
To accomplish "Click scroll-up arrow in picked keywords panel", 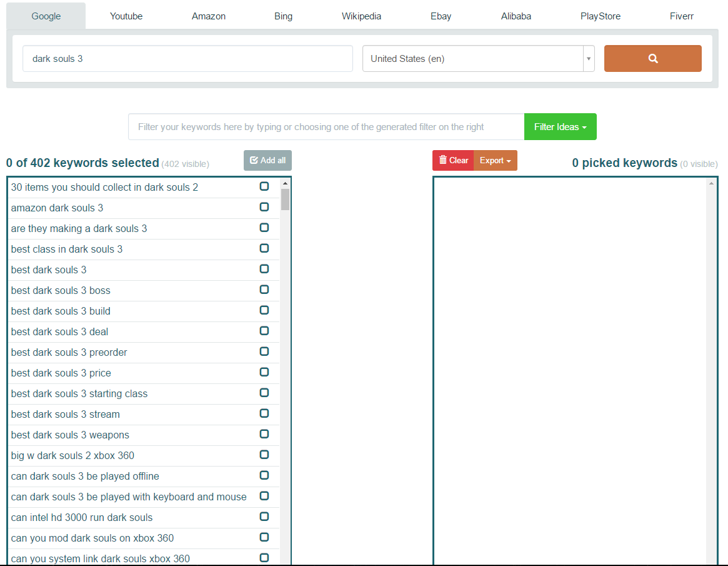I will point(711,183).
